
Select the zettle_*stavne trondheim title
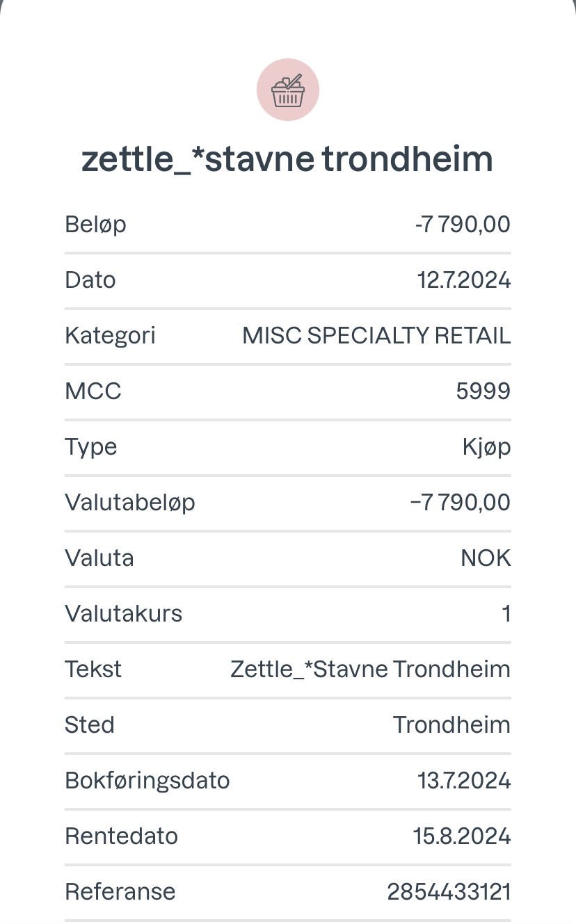pos(287,159)
